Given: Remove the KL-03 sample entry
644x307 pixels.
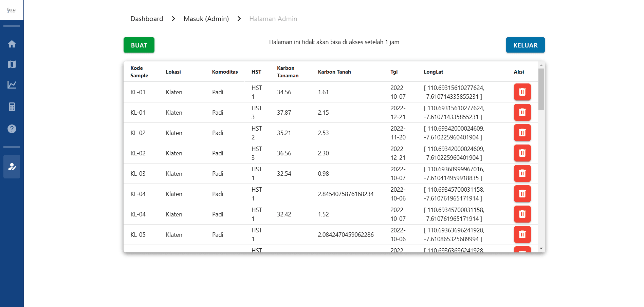Looking at the screenshot, I should click(522, 173).
